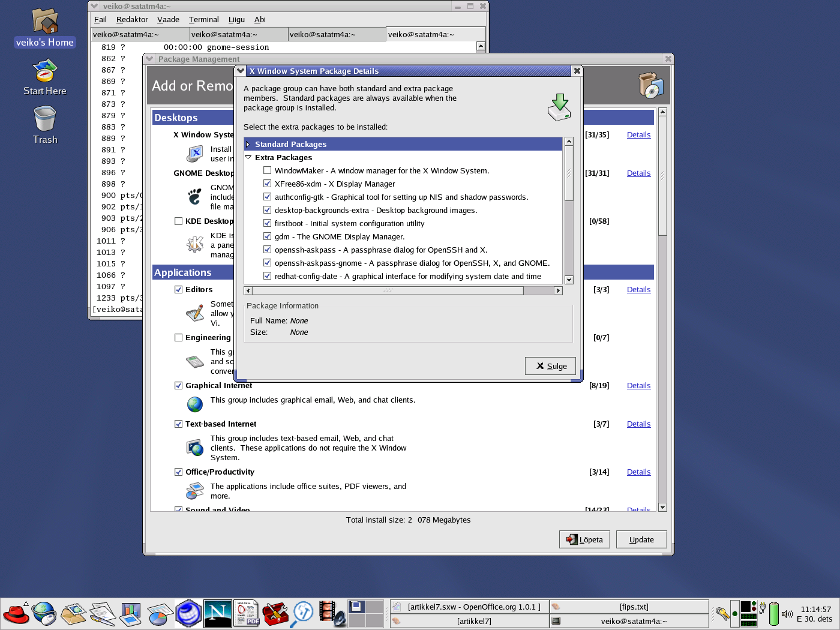Open the Terminal menu

point(204,19)
